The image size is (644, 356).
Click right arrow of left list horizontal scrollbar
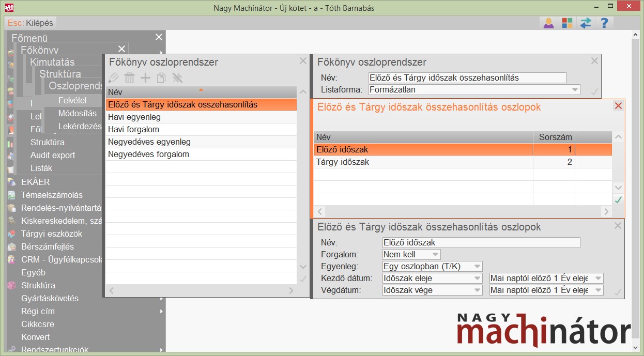(292, 291)
